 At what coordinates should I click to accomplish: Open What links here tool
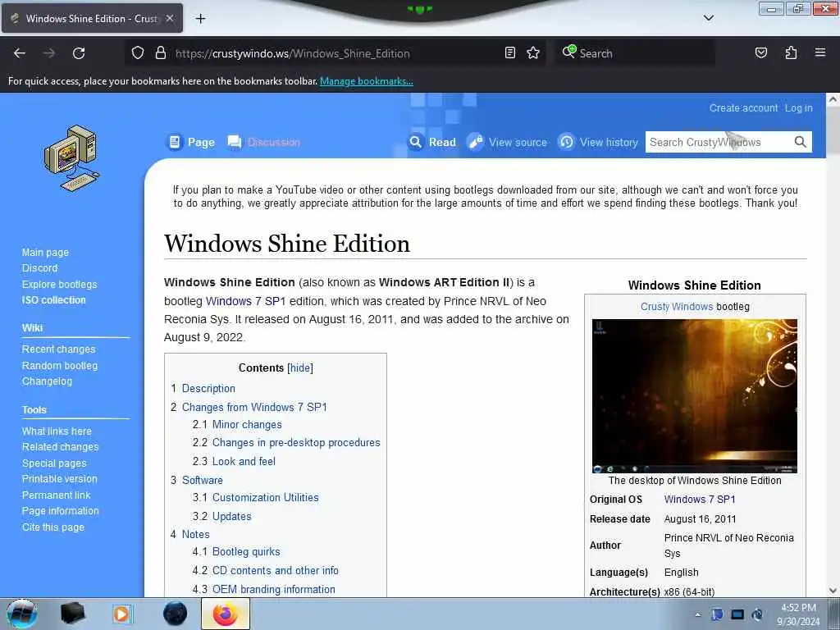click(x=57, y=431)
